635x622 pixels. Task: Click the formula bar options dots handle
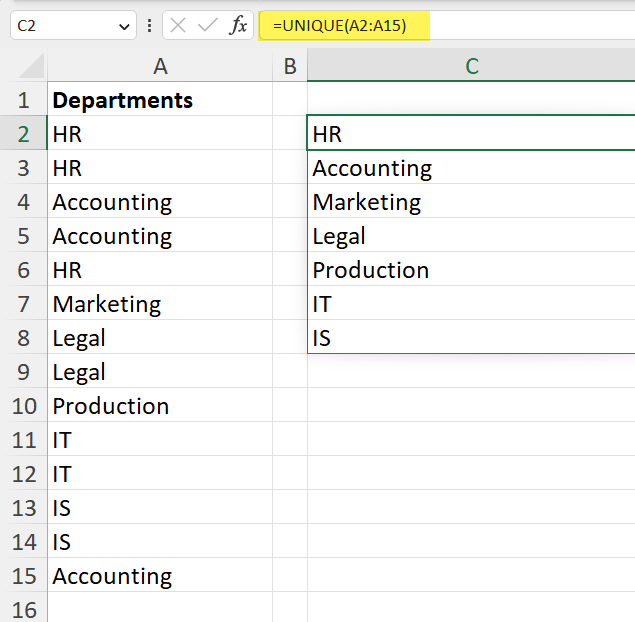pos(149,26)
